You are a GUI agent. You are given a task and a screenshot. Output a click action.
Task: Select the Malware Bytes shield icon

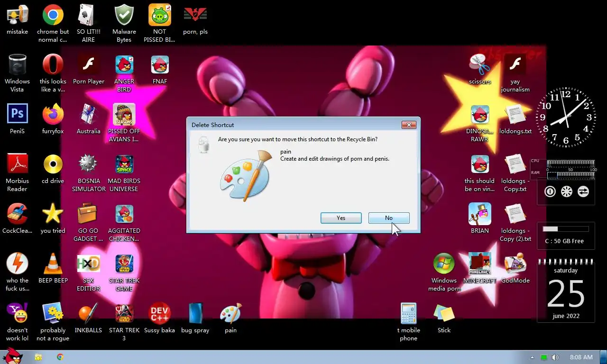[124, 24]
